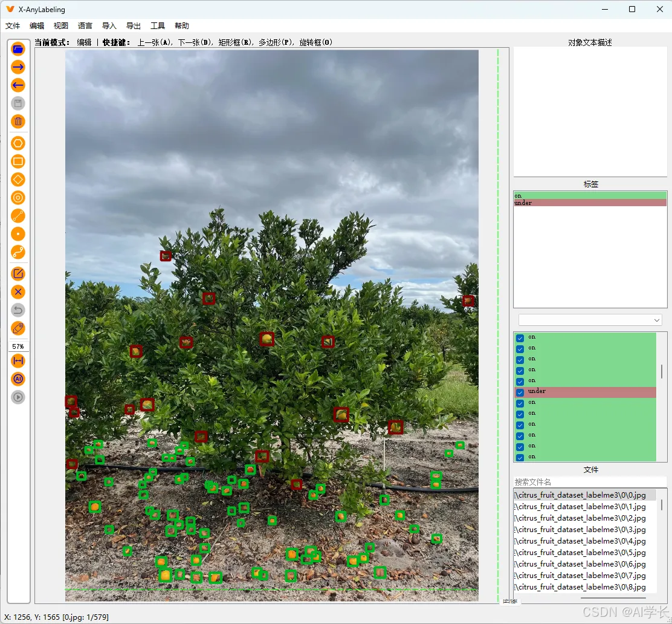The height and width of the screenshot is (624, 672).
Task: Go to next image with right arrow icon
Action: (18, 67)
